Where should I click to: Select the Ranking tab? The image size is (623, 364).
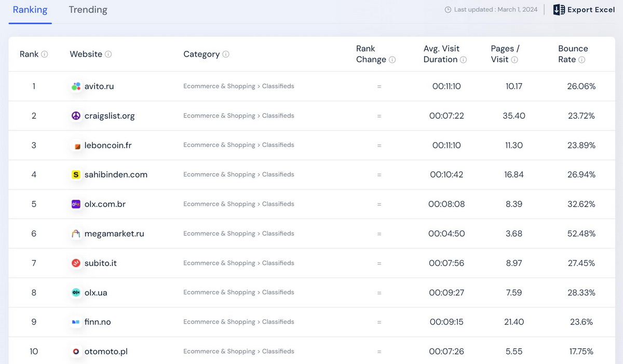30,10
